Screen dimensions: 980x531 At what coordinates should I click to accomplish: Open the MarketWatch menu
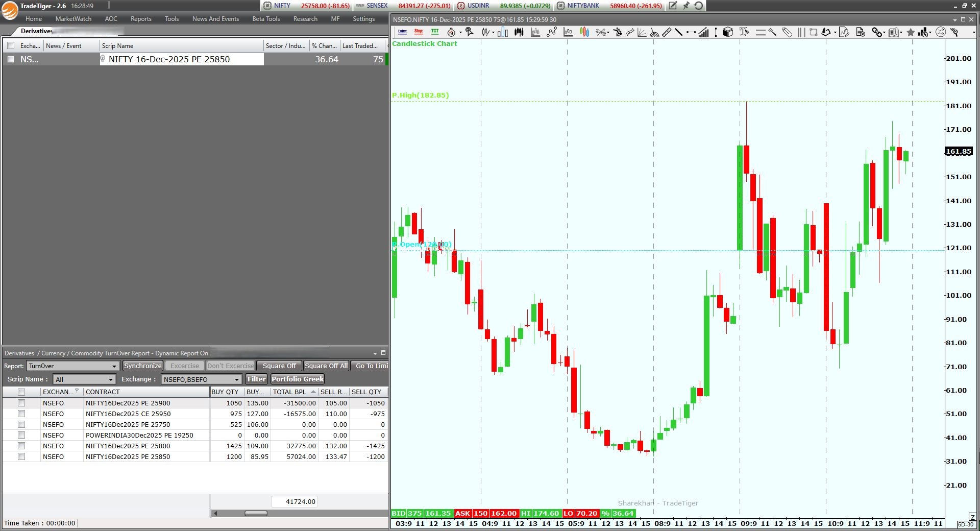pos(73,19)
